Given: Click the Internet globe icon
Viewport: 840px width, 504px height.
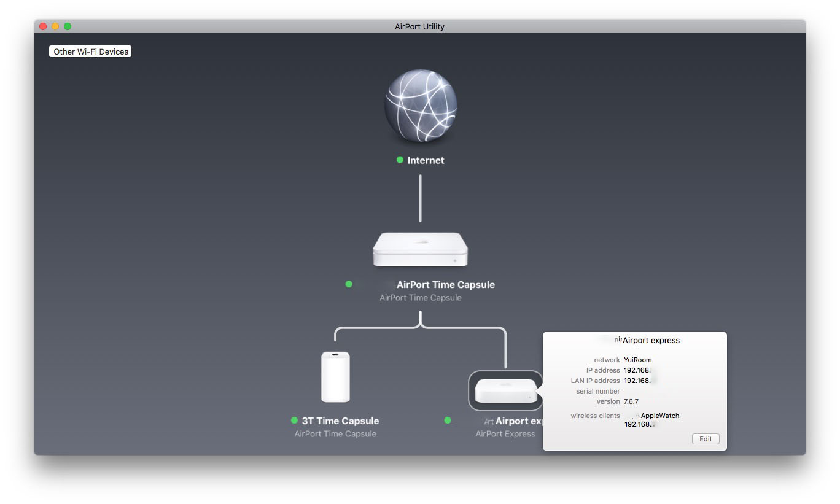Looking at the screenshot, I should 421,106.
